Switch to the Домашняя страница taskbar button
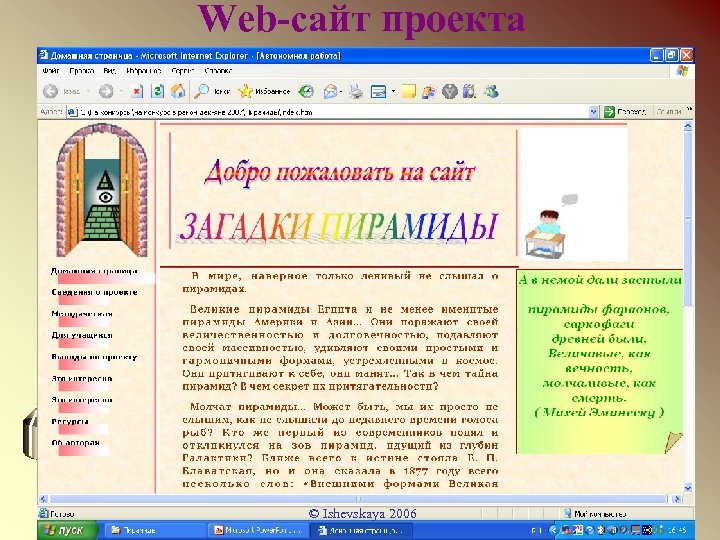 tap(361, 530)
